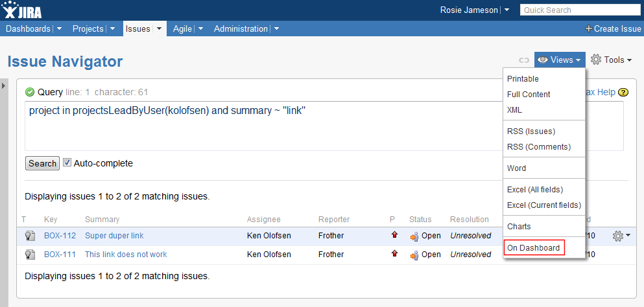Open the Administration tab
644x307 pixels.
pos(241,28)
